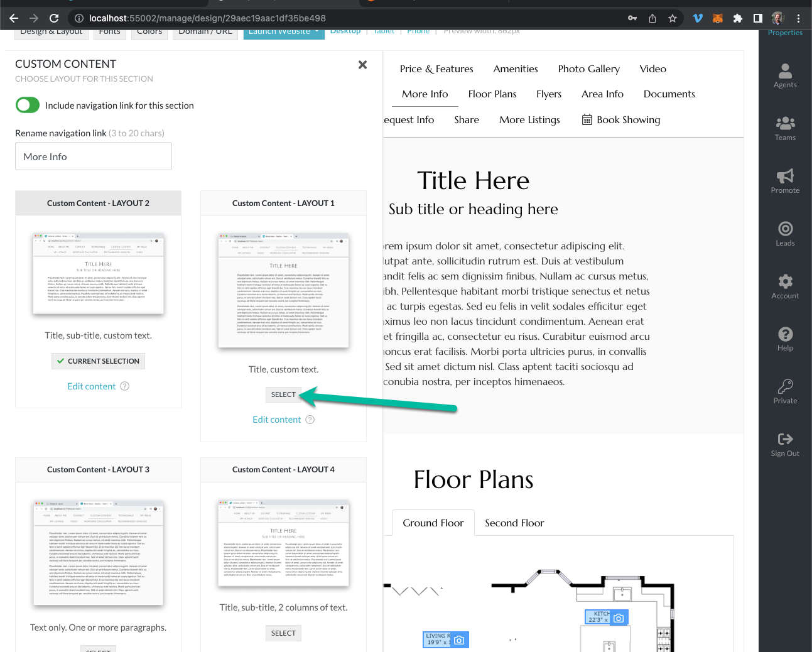Go to Documents nav link

(669, 94)
